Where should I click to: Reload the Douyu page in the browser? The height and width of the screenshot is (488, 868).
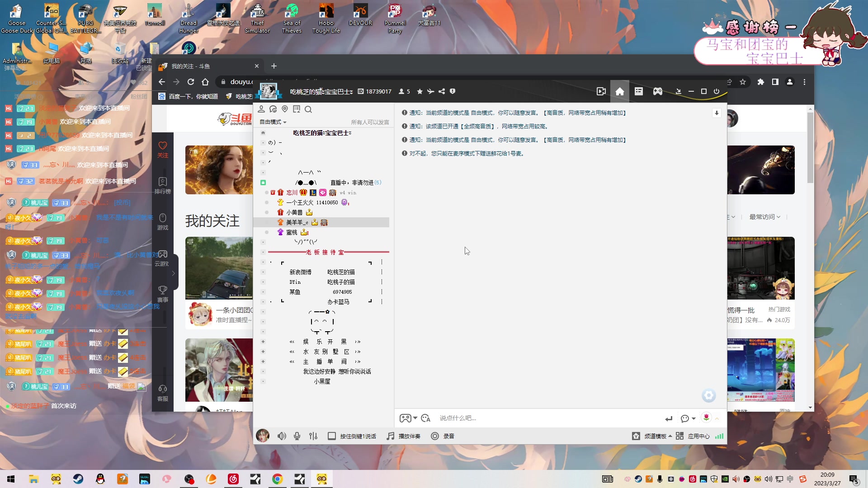click(191, 82)
